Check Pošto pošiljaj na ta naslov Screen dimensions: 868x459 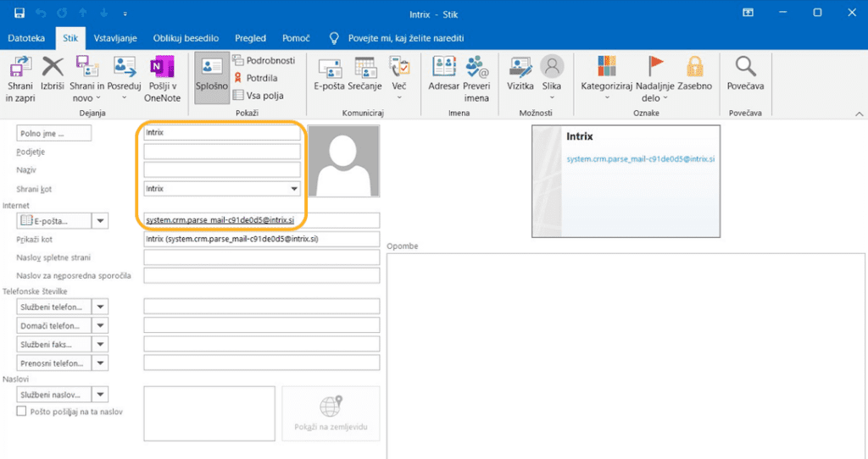(21, 412)
